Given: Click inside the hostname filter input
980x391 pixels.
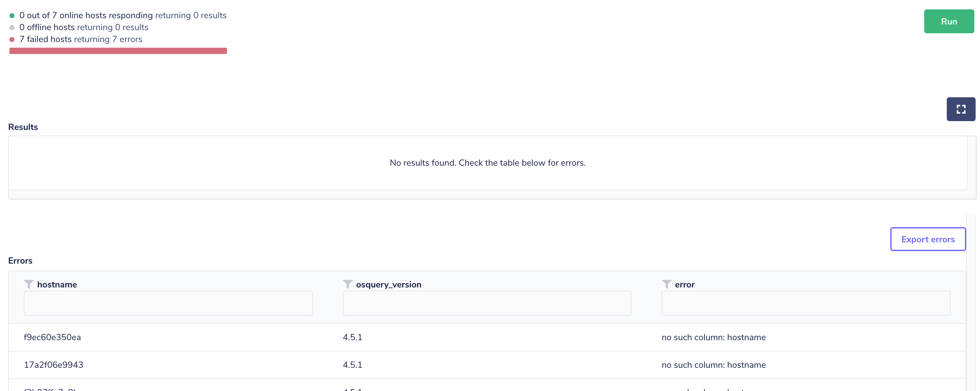Looking at the screenshot, I should [x=168, y=303].
